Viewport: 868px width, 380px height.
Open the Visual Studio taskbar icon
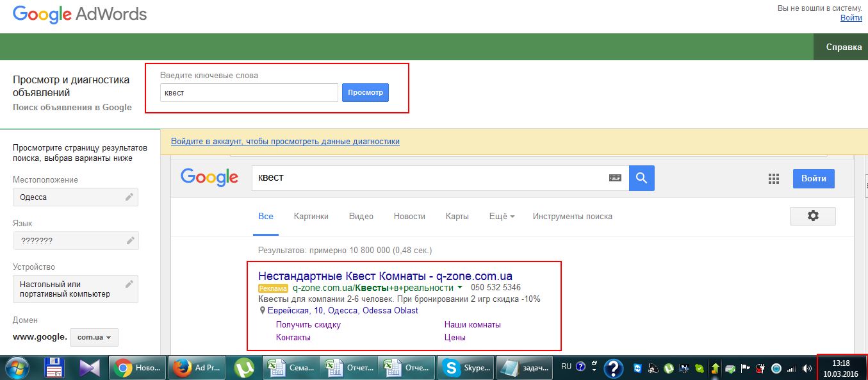coord(88,368)
